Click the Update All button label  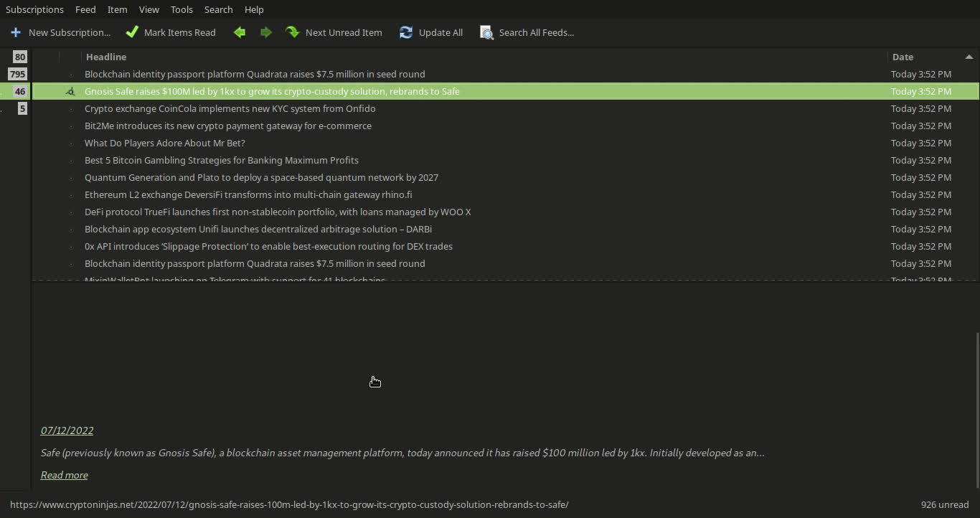[440, 32]
